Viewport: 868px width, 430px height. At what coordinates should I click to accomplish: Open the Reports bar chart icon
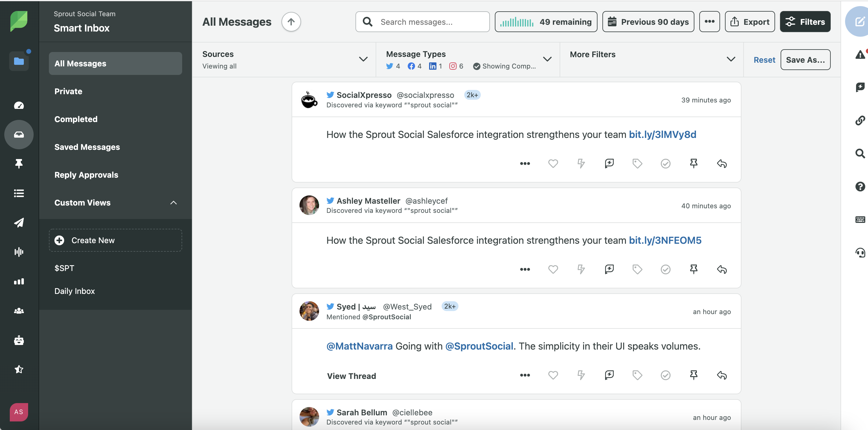(19, 282)
